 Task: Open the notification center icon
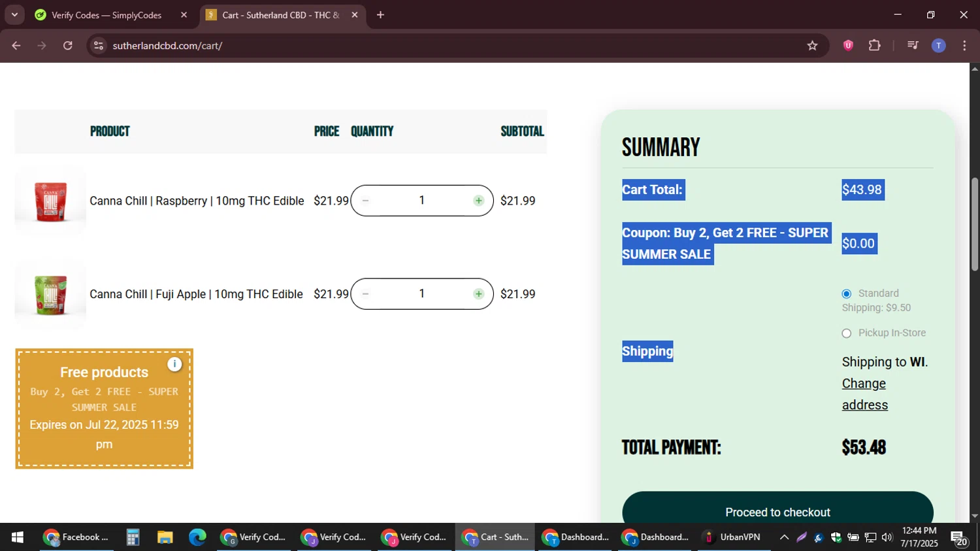point(959,538)
